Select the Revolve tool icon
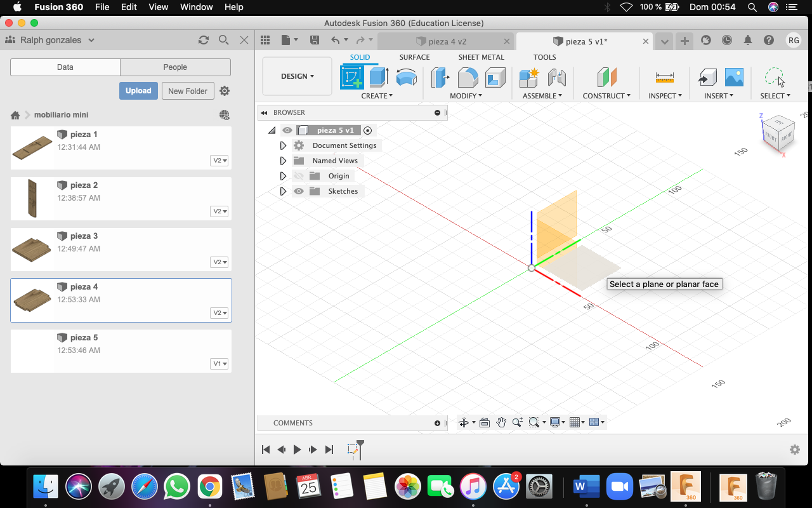Image resolution: width=812 pixels, height=508 pixels. click(x=406, y=77)
